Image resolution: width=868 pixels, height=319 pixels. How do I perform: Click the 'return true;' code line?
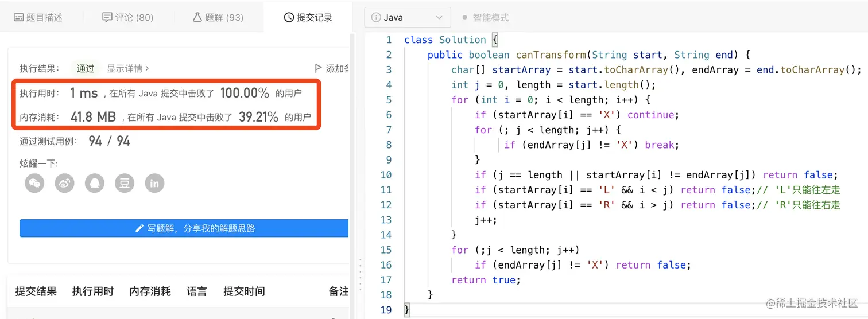coord(486,280)
